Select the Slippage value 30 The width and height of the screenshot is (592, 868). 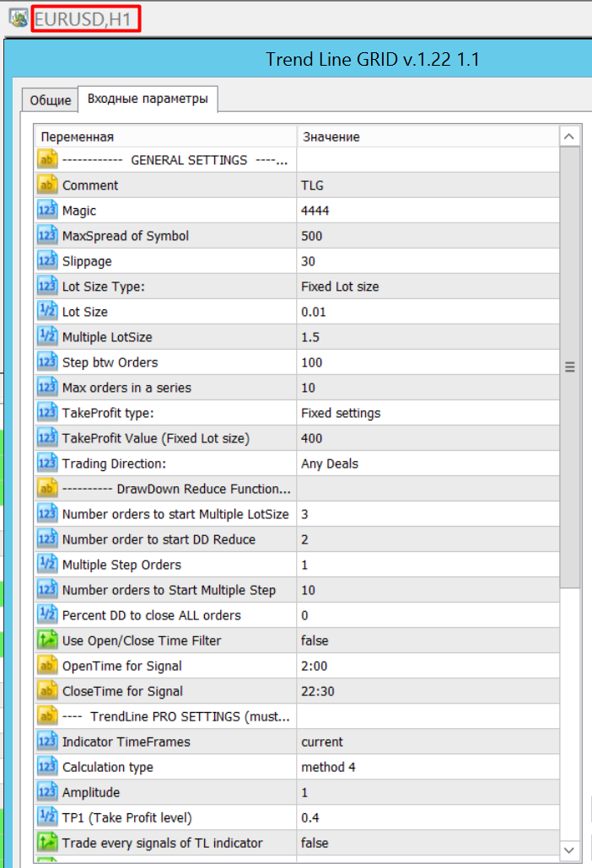click(x=428, y=260)
